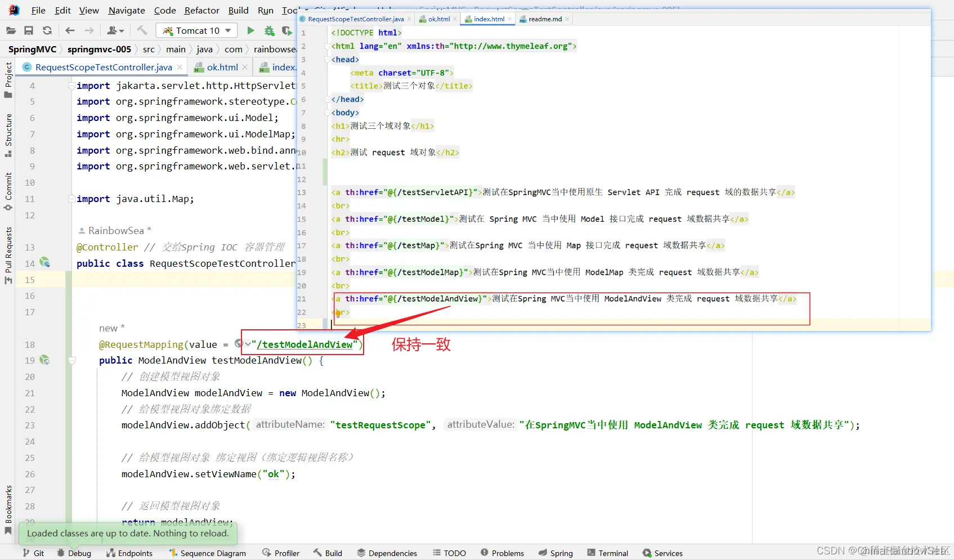Viewport: 954px width, 560px height.
Task: Open the Problems tool window
Action: click(x=502, y=553)
